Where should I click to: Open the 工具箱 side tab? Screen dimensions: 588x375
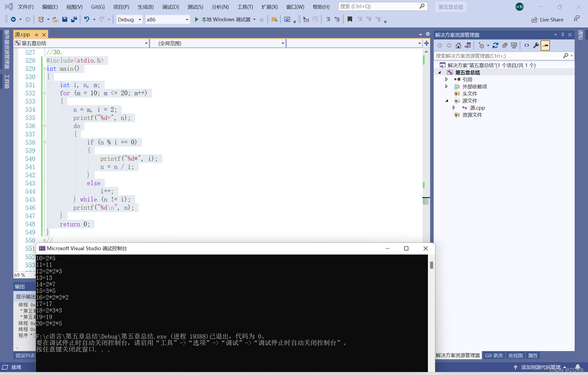[7, 81]
